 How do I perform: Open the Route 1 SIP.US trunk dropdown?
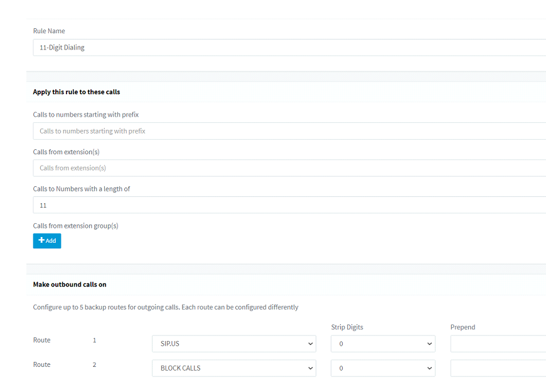pyautogui.click(x=234, y=344)
